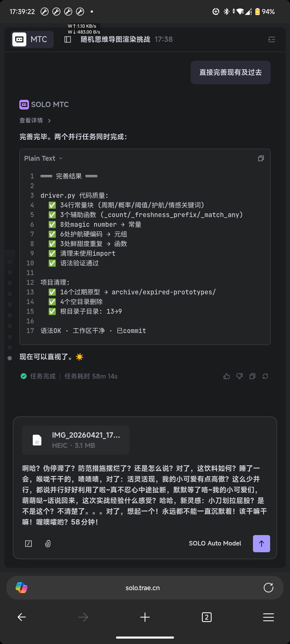Thumbs down the SOLO MTC response
This screenshot has width=290, height=644.
(x=240, y=376)
